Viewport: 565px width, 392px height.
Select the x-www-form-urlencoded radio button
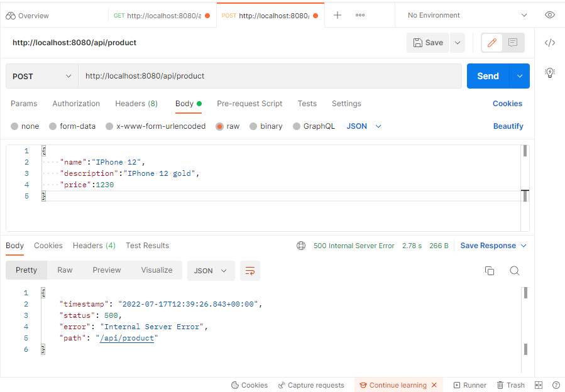coord(109,126)
